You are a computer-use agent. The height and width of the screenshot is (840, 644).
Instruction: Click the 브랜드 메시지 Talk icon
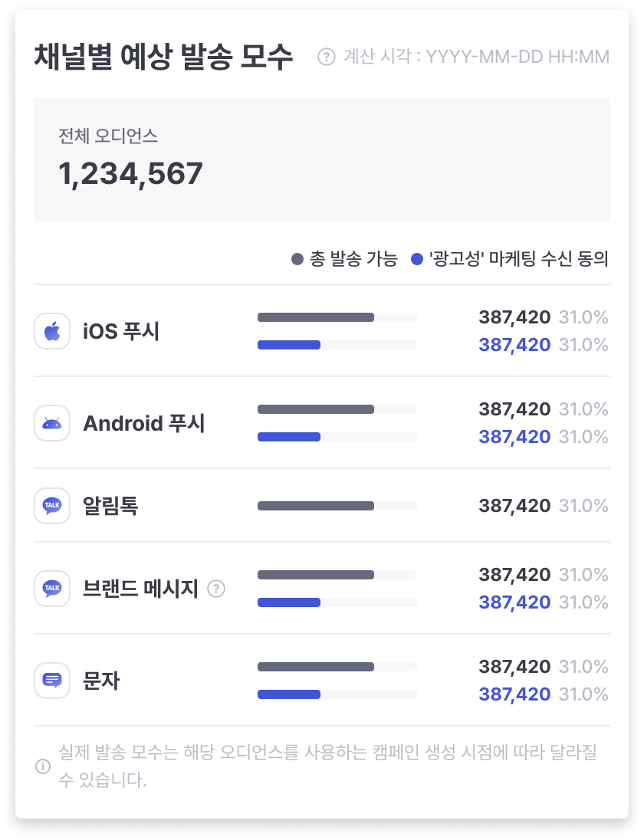point(52,589)
